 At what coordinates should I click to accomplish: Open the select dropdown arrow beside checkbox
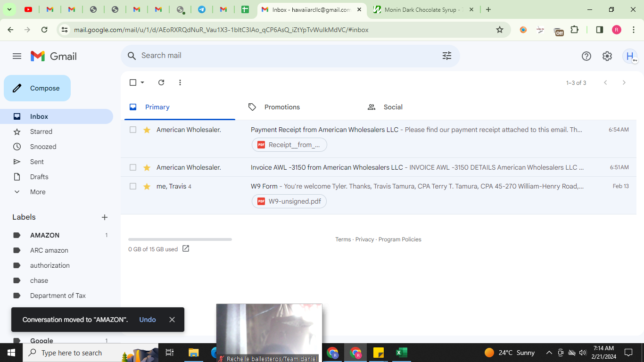coord(142,82)
